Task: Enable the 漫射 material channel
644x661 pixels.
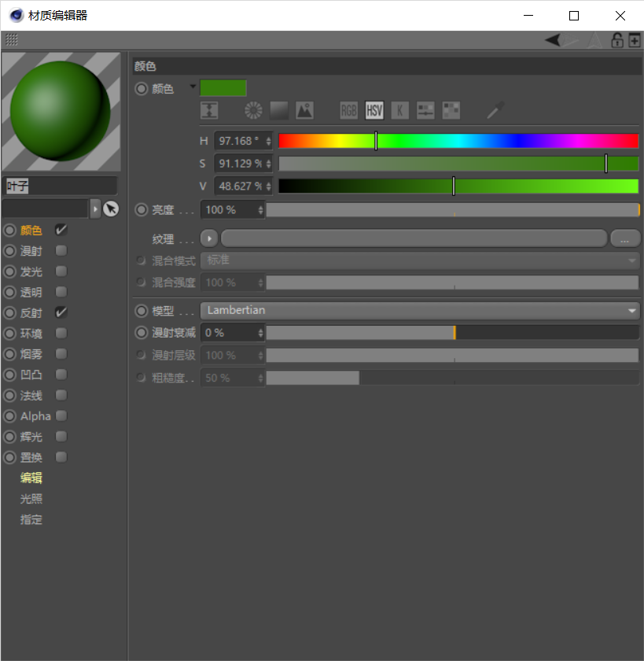Action: (61, 250)
